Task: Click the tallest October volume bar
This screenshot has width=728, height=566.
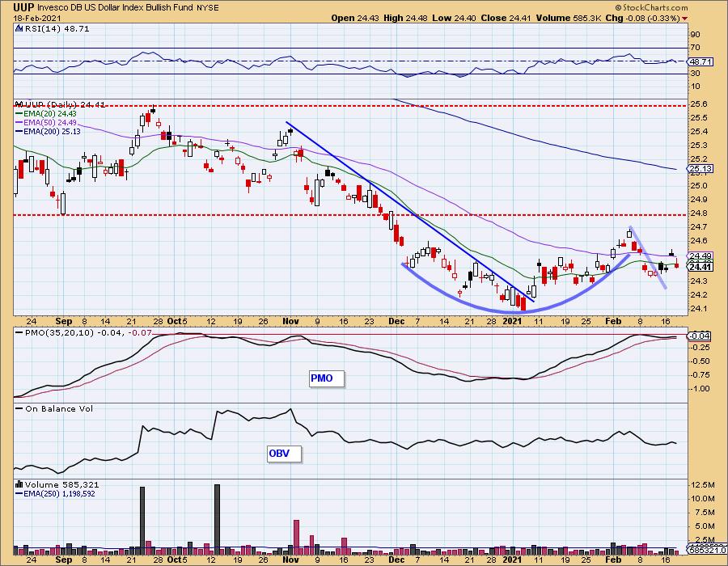Action: point(217,520)
